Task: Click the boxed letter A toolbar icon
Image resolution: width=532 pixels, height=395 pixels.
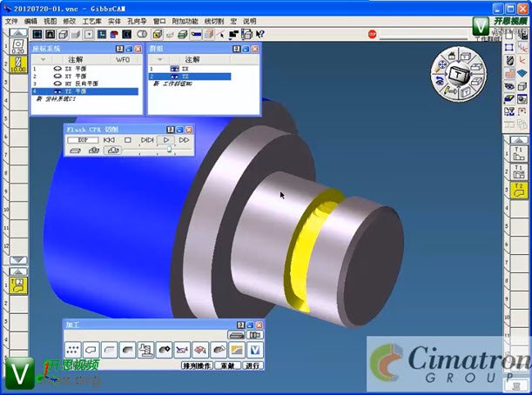Action: coord(51,34)
